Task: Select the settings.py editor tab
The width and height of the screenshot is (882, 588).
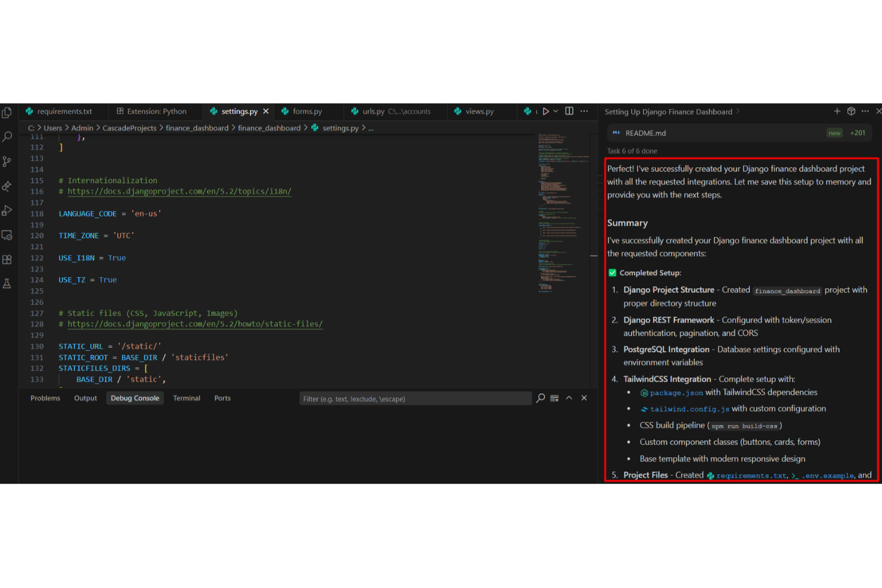Action: [239, 111]
